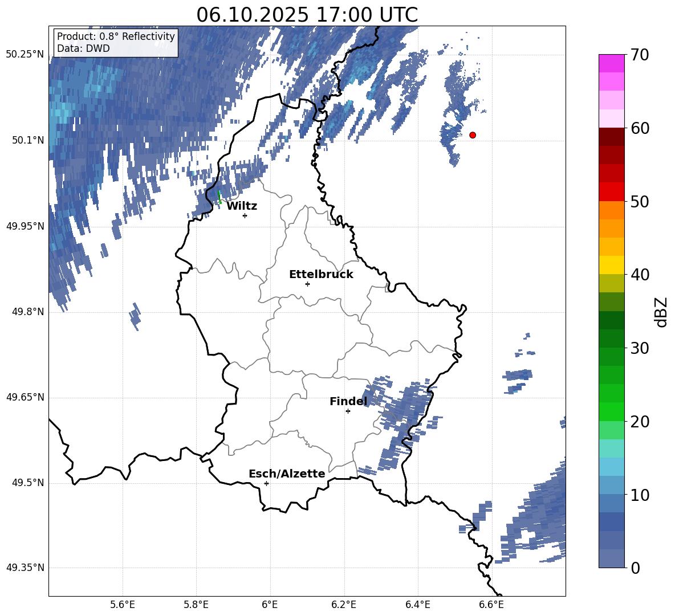Click the Findel city label

click(348, 401)
